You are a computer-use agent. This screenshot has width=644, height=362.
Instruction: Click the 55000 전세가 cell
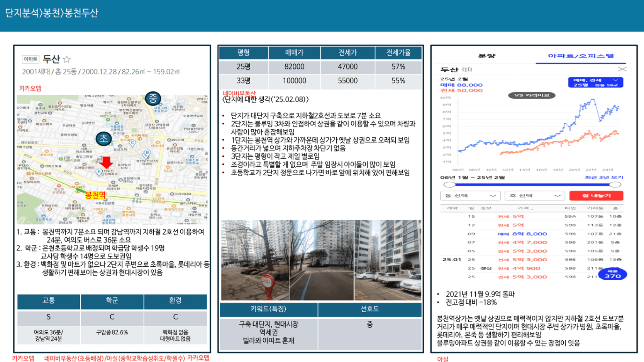coord(347,81)
